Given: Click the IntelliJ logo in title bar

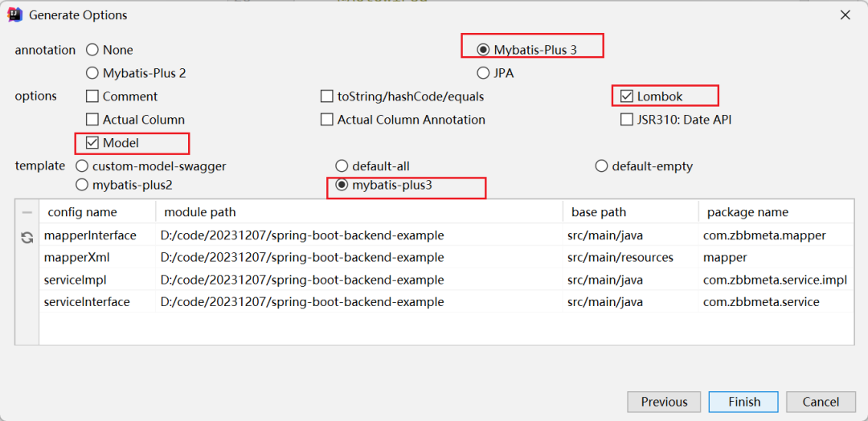Looking at the screenshot, I should coord(14,15).
